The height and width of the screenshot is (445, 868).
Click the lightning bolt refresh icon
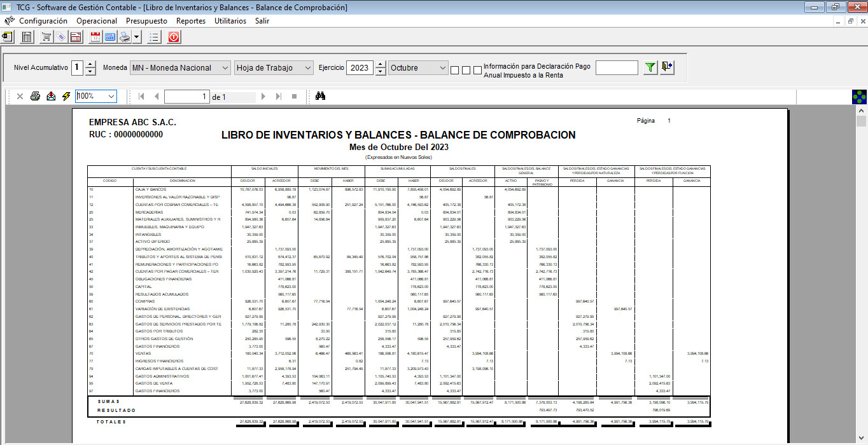pyautogui.click(x=66, y=96)
